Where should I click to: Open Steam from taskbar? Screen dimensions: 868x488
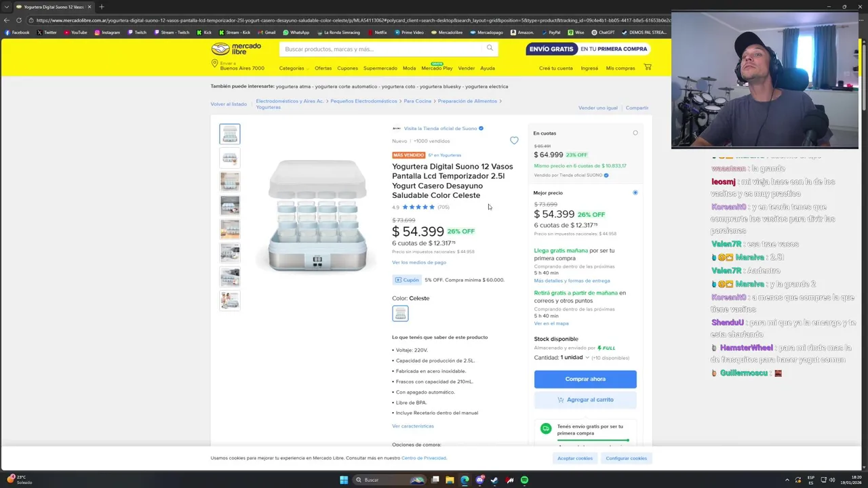click(494, 480)
